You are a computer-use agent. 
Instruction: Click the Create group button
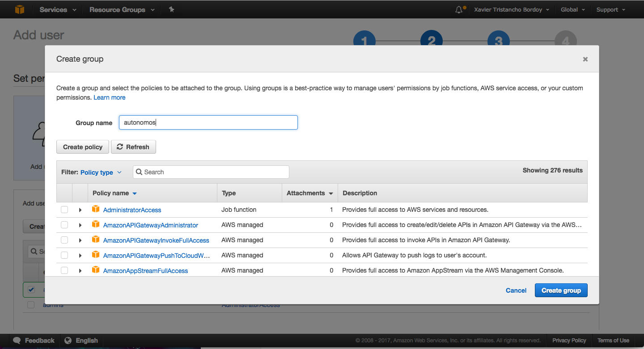point(561,290)
